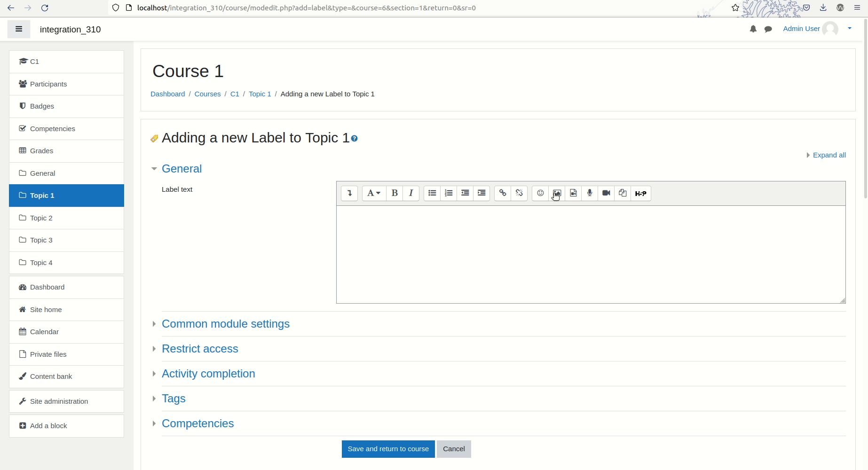Select Topic 2 in sidebar
Viewport: 868px width, 470px height.
tap(66, 218)
